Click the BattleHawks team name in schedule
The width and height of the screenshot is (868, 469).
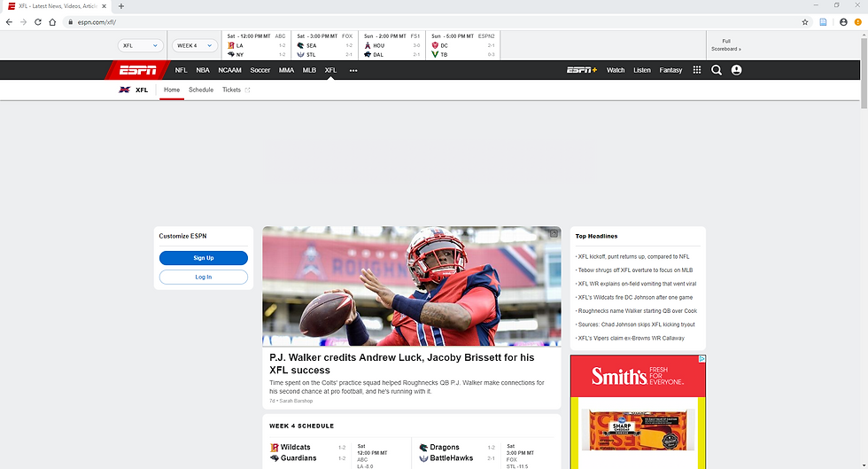click(452, 458)
